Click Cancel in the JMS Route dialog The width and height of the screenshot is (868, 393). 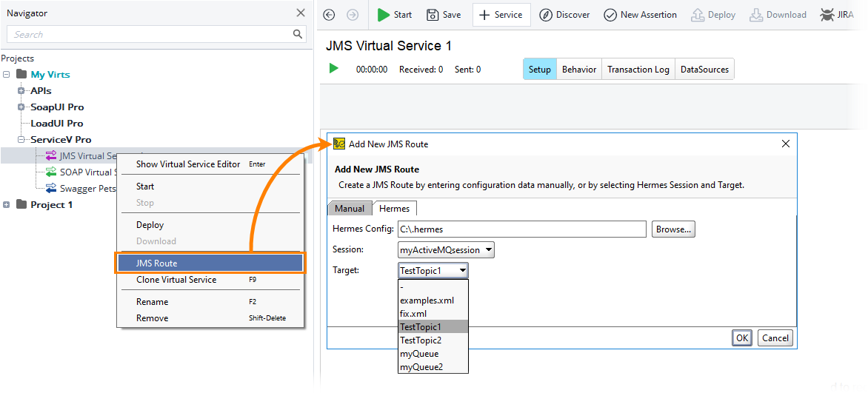(x=775, y=337)
